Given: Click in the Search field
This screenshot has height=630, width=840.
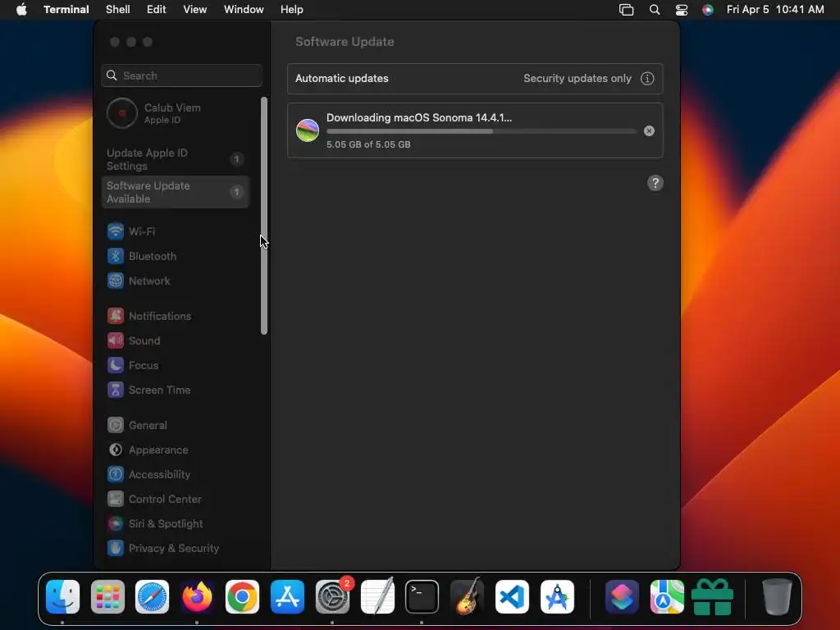Looking at the screenshot, I should 181,75.
